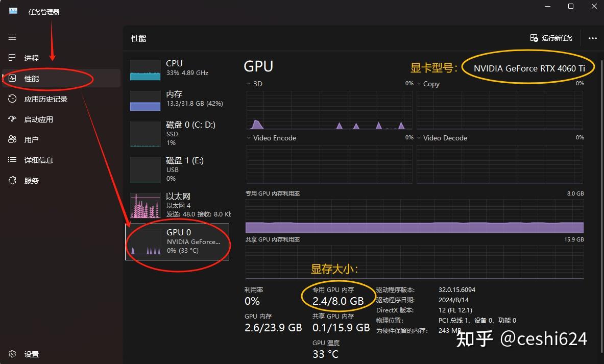Click the App history (应用历史记录) clock icon
Viewport: 604px width, 364px height.
12,99
